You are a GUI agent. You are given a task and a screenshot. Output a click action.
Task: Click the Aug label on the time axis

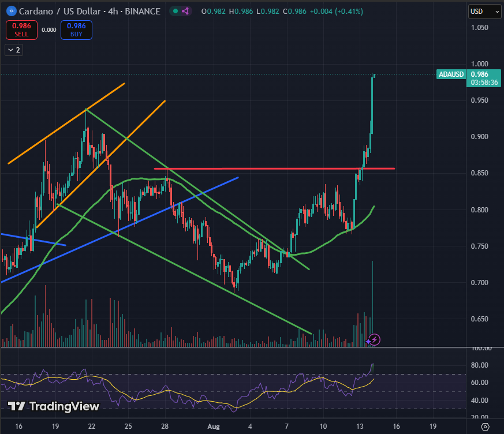tap(213, 426)
